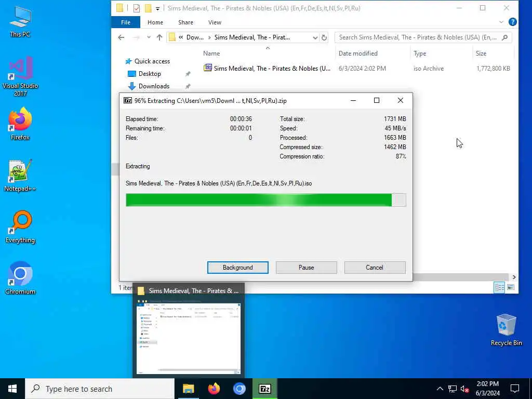Image resolution: width=532 pixels, height=399 pixels.
Task: Open Firefox desktop shortcut
Action: click(20, 124)
